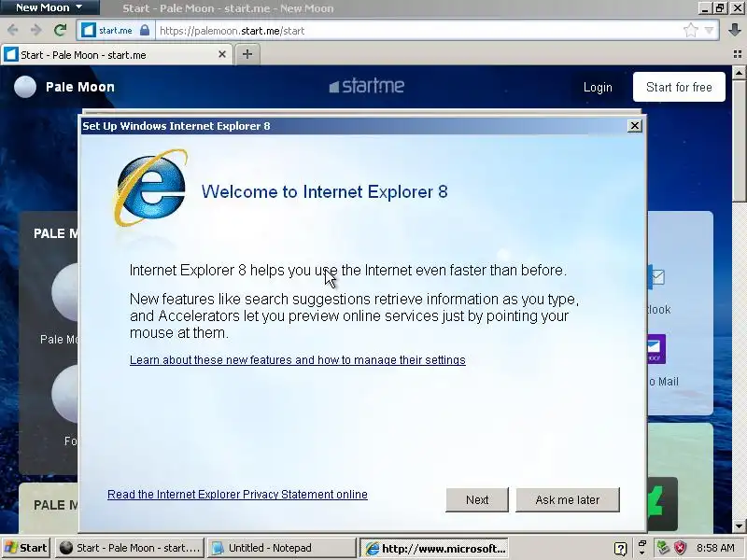This screenshot has width=747, height=560.
Task: Switch to Untitled - Notepad taskbar button
Action: (282, 548)
